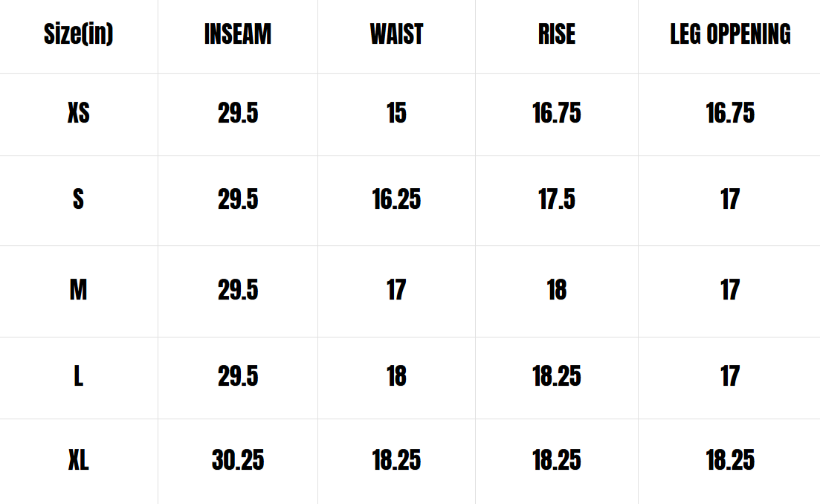Select the S waist value 16.25
The height and width of the screenshot is (504, 820).
(396, 199)
